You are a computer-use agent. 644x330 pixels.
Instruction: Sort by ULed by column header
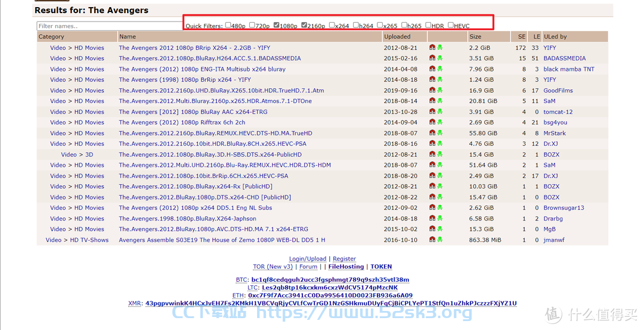click(555, 36)
